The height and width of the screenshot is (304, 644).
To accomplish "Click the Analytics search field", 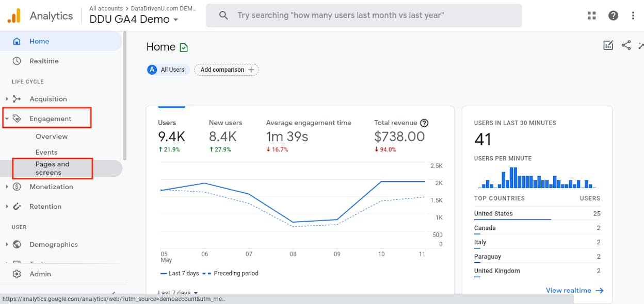I will point(364,15).
